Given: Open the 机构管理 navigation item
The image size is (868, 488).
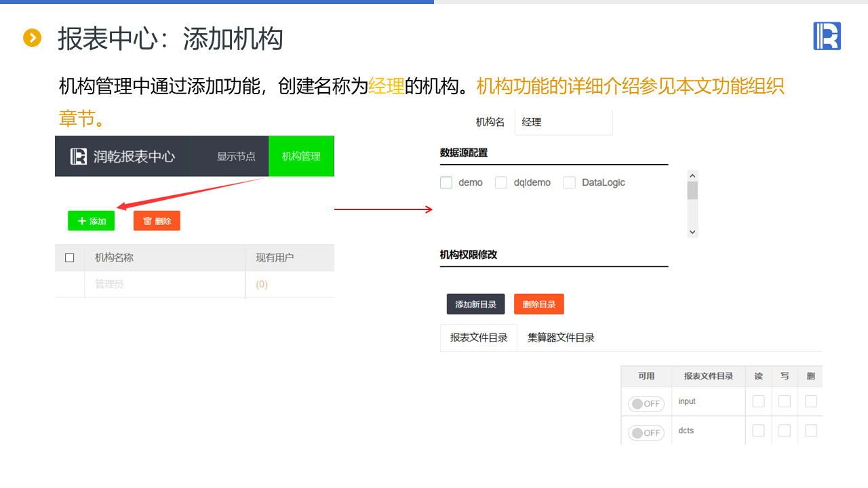Looking at the screenshot, I should pos(301,157).
